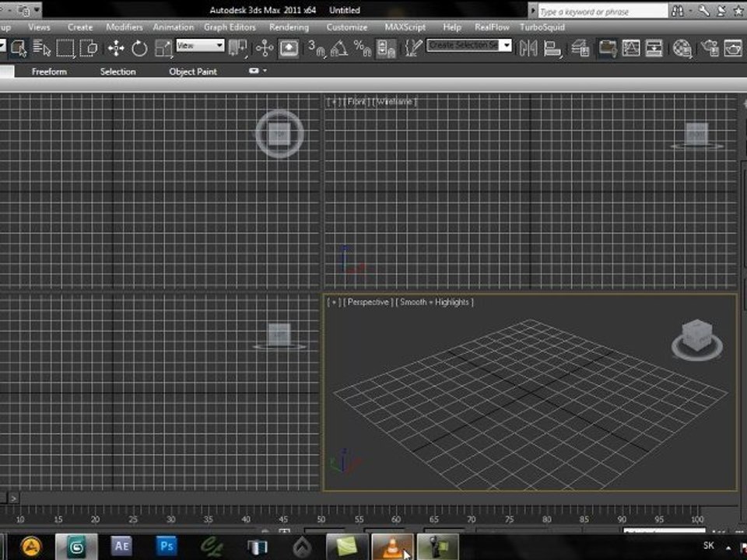Activate the Select Object tool
747x560 pixels.
coord(19,48)
